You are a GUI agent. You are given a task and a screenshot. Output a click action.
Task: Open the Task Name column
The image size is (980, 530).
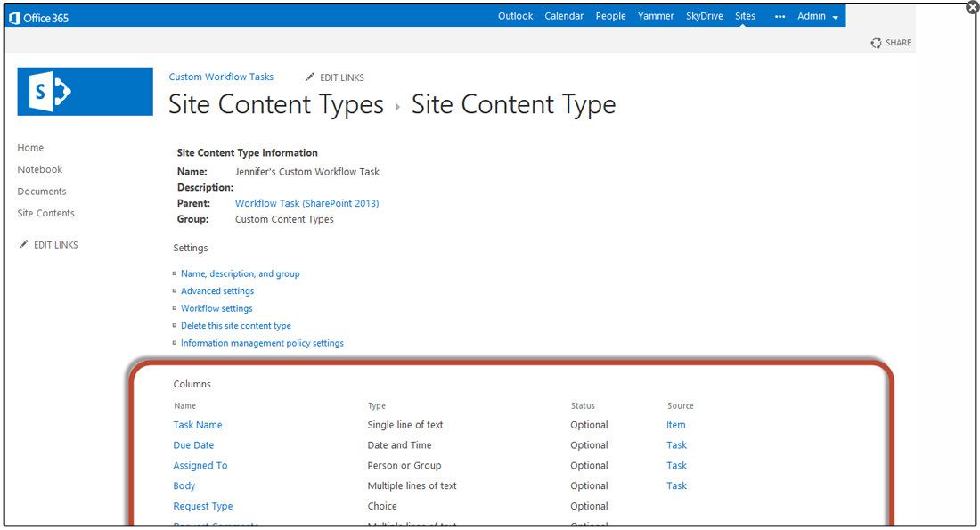(198, 425)
